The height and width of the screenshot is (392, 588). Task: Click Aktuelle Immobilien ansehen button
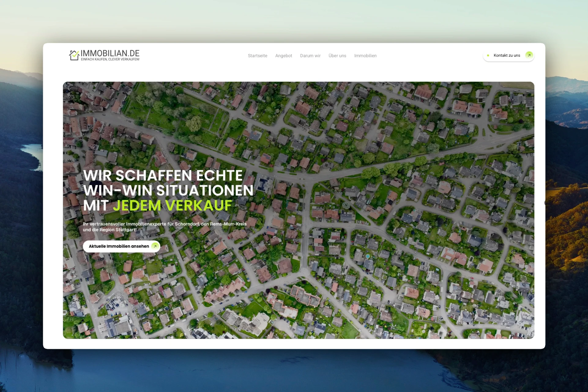coord(119,246)
